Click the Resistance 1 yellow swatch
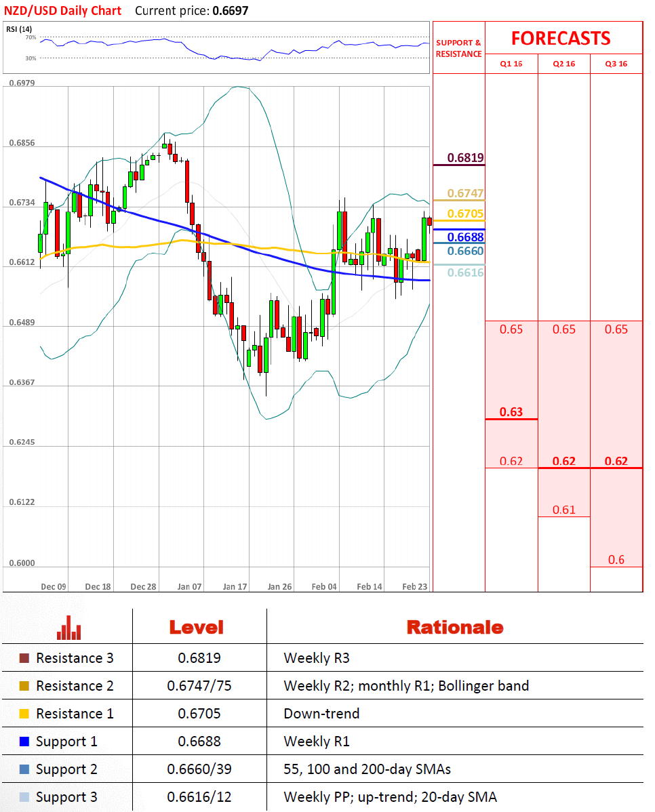The width and height of the screenshot is (655, 812). click(x=24, y=714)
